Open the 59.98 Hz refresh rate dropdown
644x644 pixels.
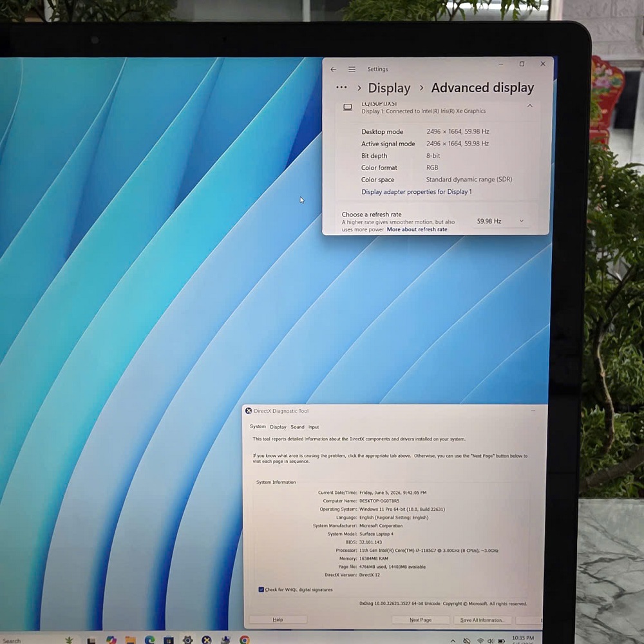(x=500, y=222)
